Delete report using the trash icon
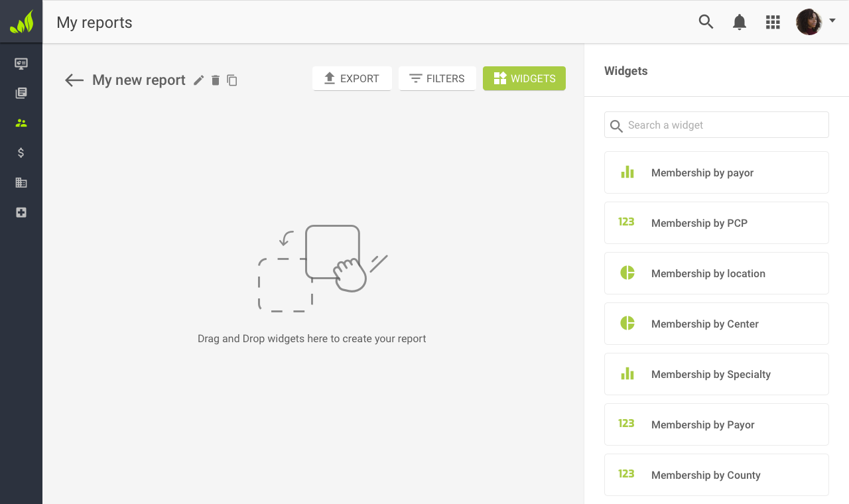Screen dimensions: 849x504 coord(216,80)
